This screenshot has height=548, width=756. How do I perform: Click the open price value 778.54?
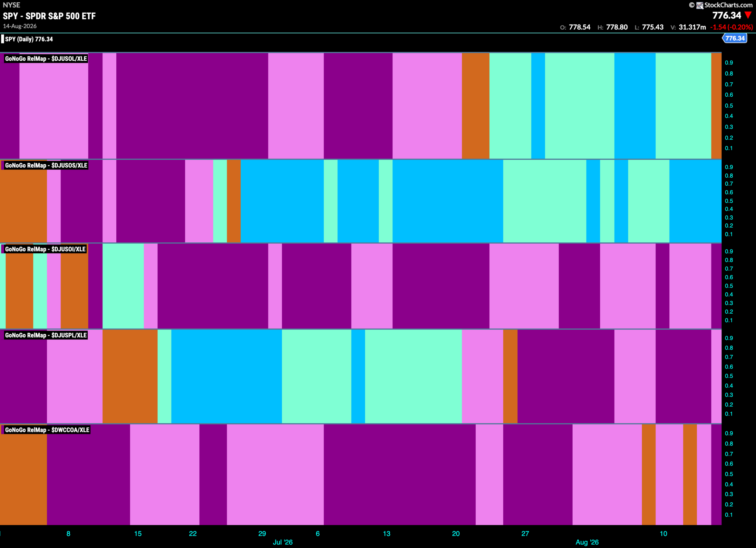[x=580, y=27]
